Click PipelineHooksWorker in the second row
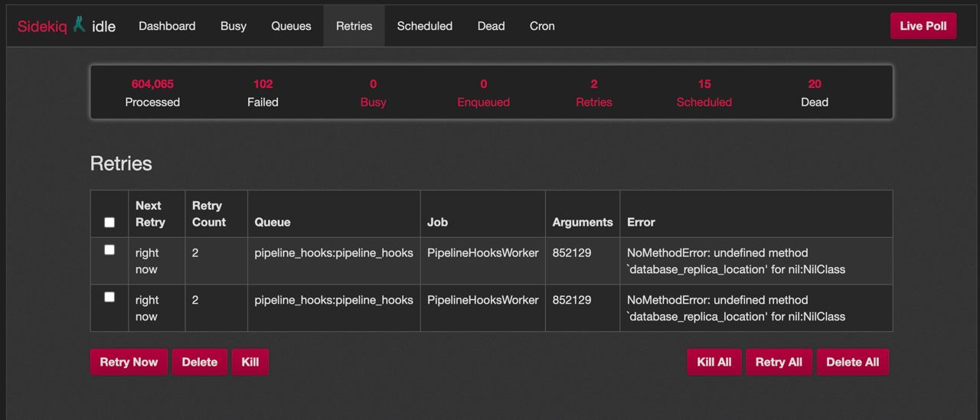Image resolution: width=980 pixels, height=420 pixels. [x=483, y=301]
